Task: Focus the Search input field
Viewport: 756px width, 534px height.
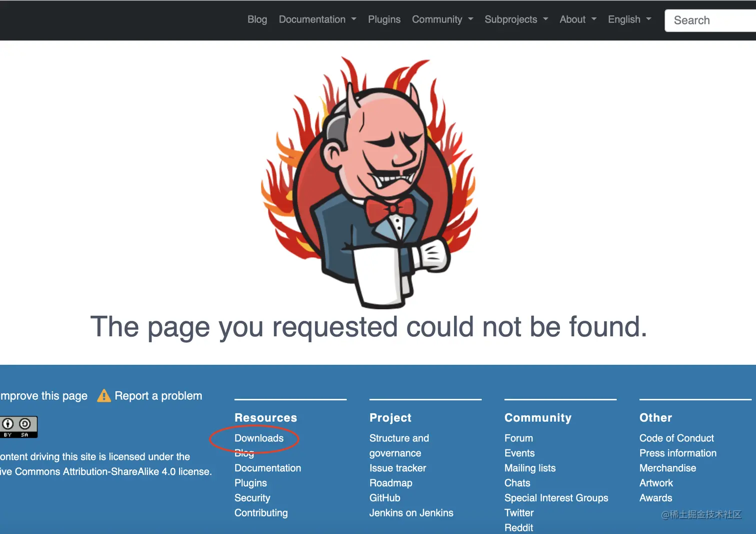Action: coord(710,21)
